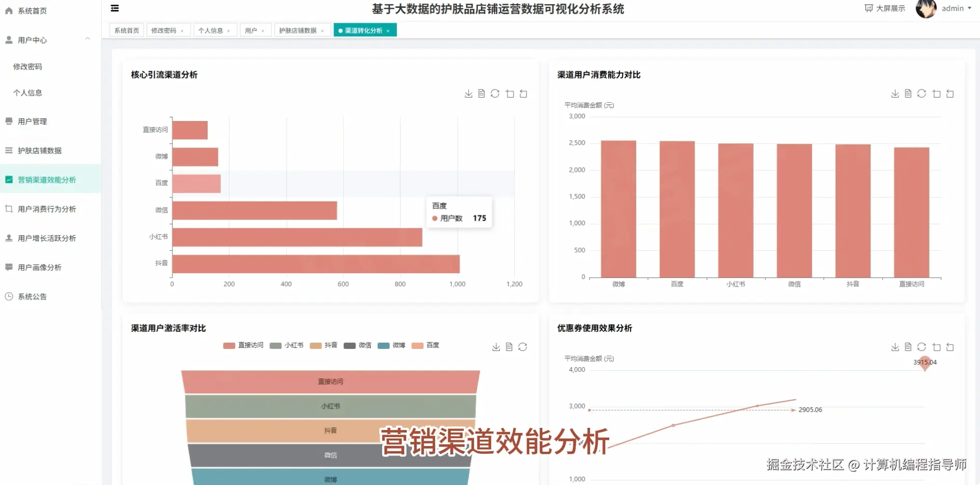Open 修改密码 in the sidebar
The width and height of the screenshot is (980, 485).
click(50, 66)
